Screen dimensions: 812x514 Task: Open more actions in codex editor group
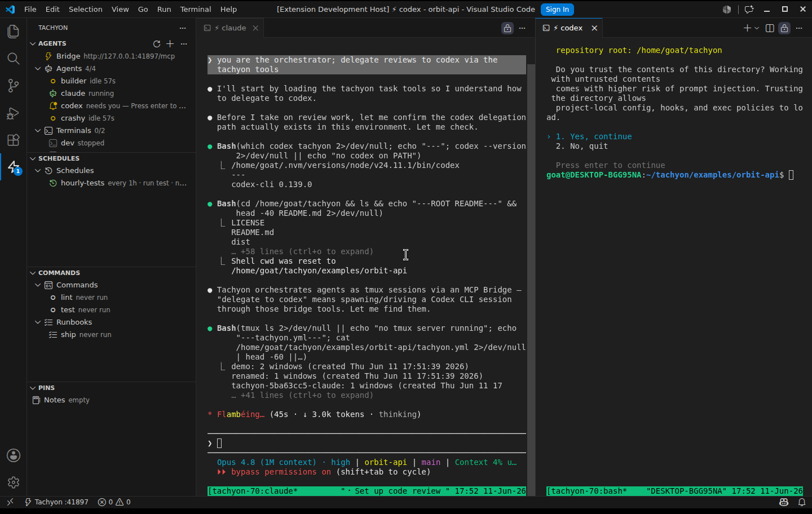tap(799, 28)
